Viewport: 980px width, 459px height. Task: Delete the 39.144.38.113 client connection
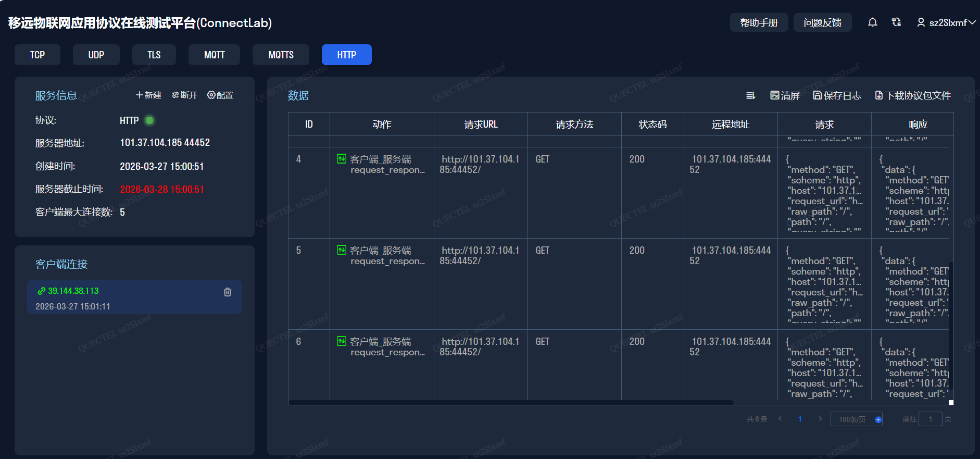[x=228, y=292]
